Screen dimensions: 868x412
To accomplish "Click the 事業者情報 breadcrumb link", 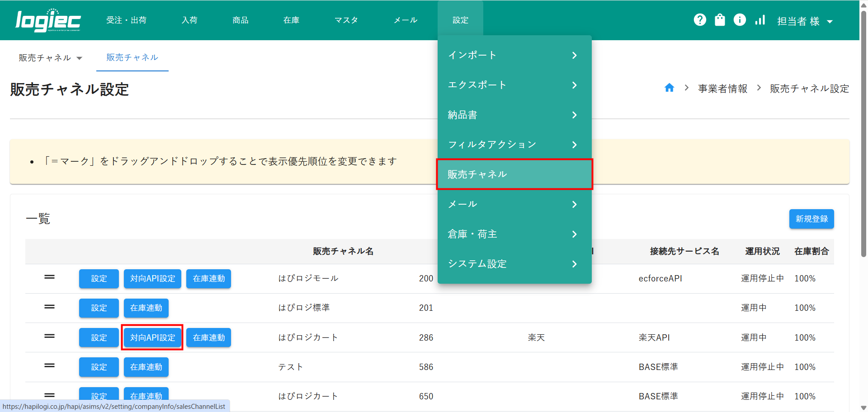I will pyautogui.click(x=722, y=89).
